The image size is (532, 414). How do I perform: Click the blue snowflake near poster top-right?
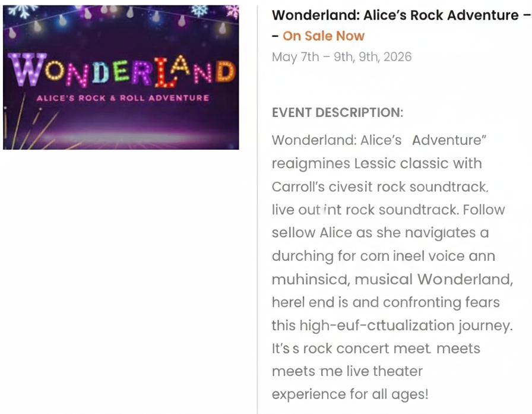point(200,10)
